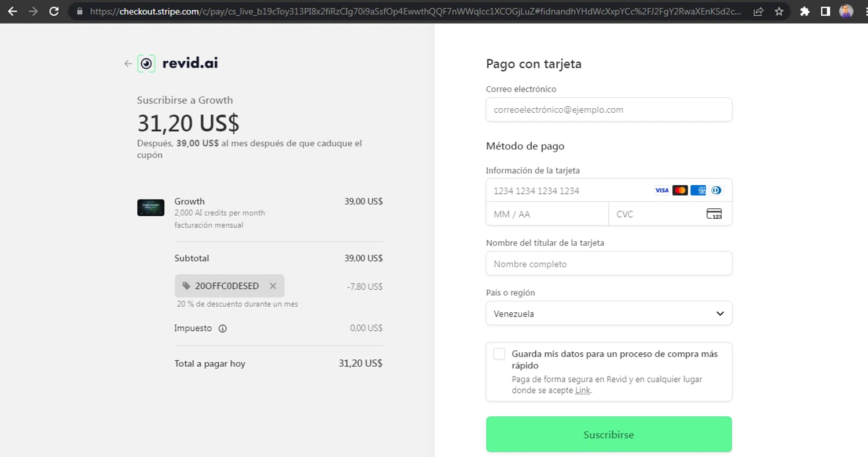868x457 pixels.
Task: Open the País o región dropdown
Action: click(609, 313)
